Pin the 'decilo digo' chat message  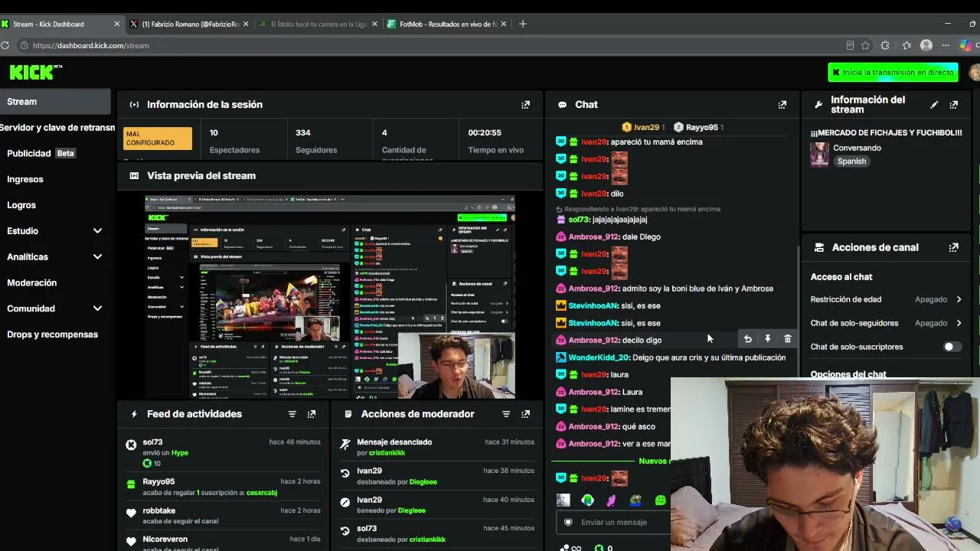[768, 339]
